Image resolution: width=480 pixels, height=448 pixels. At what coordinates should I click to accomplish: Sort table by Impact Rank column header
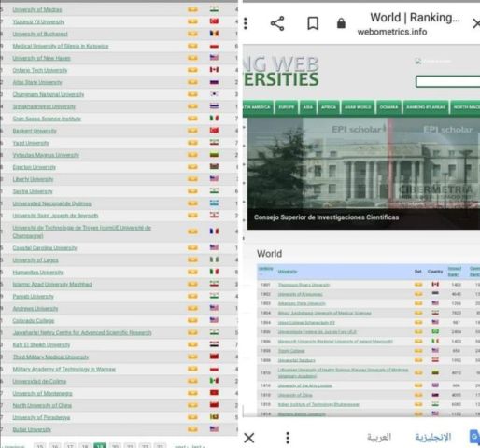click(455, 272)
